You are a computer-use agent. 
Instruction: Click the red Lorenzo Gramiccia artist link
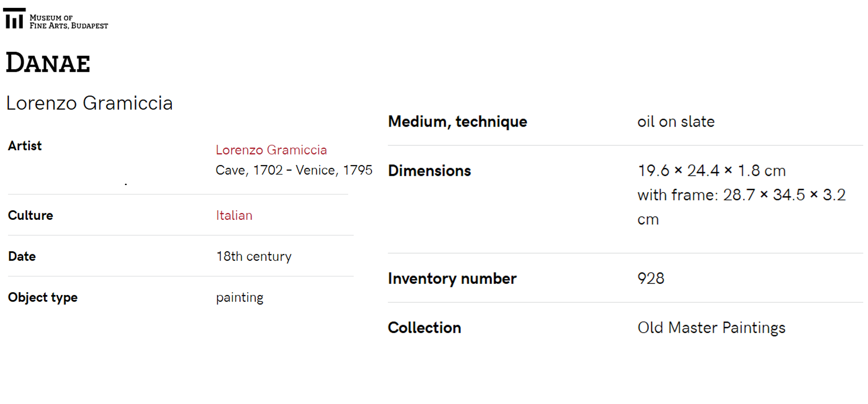pos(271,150)
